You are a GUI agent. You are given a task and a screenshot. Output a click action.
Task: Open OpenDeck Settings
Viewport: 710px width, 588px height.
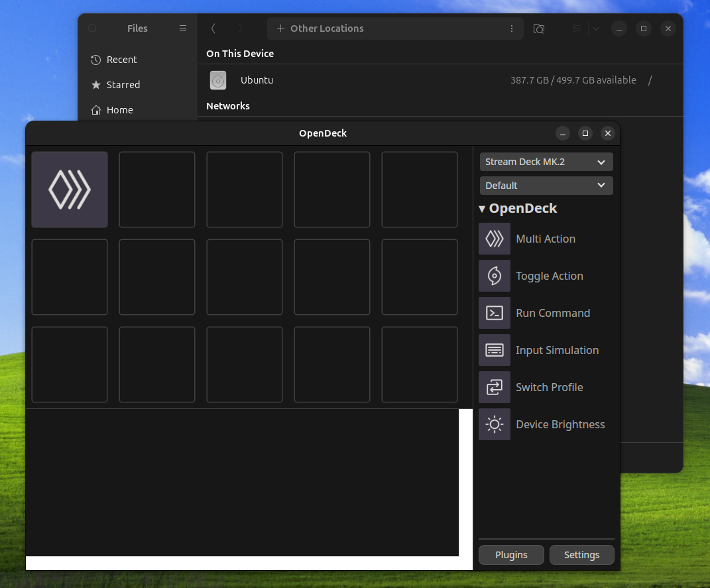click(x=582, y=554)
